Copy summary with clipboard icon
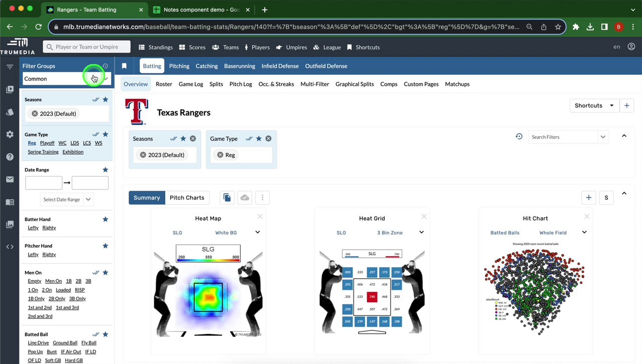The image size is (642, 364). coord(227,198)
